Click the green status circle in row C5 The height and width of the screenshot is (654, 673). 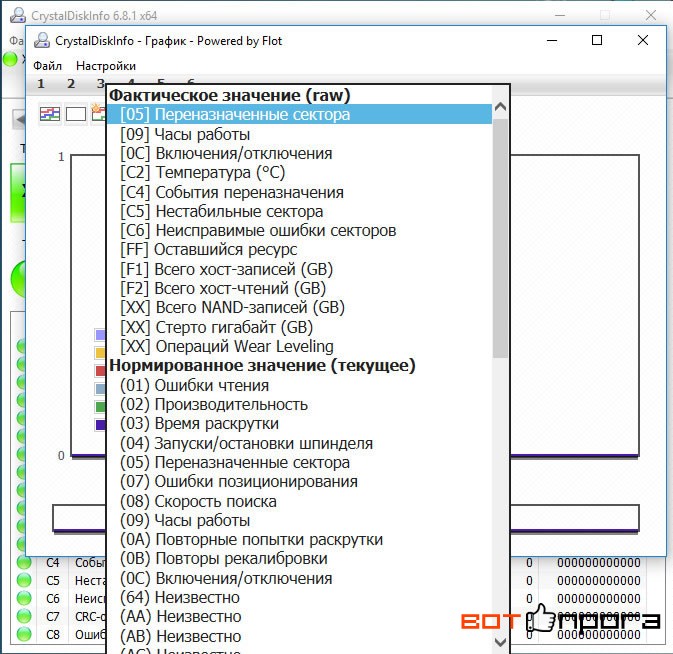tap(24, 580)
